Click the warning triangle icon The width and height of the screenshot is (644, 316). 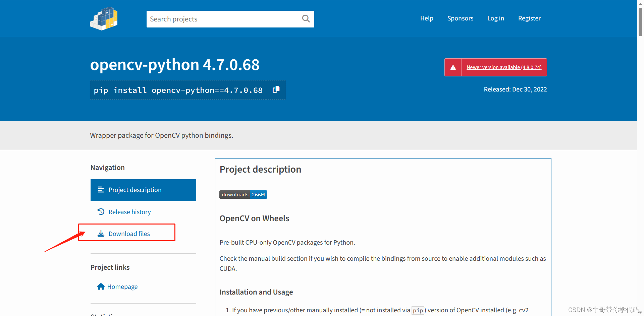(x=453, y=67)
